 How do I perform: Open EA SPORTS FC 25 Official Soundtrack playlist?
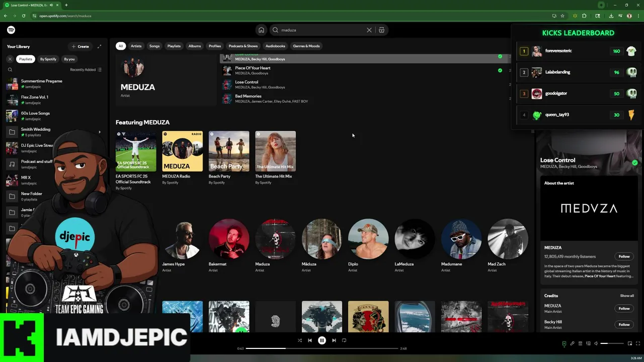(136, 160)
